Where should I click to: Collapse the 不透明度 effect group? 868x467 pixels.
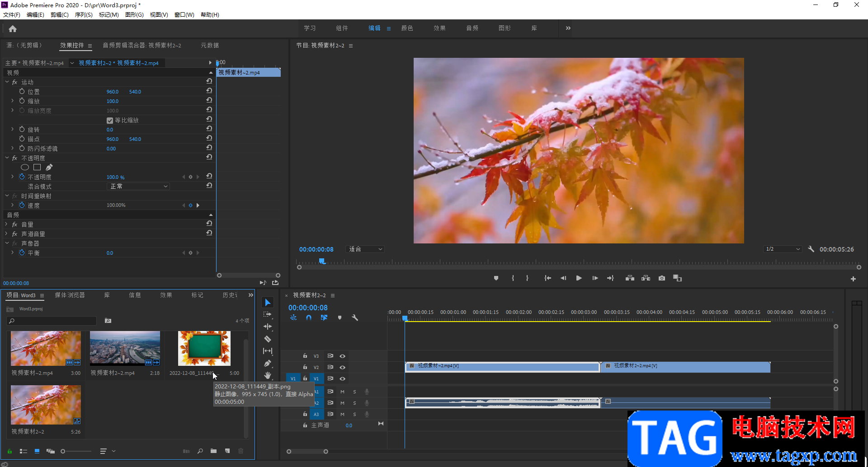click(7, 158)
